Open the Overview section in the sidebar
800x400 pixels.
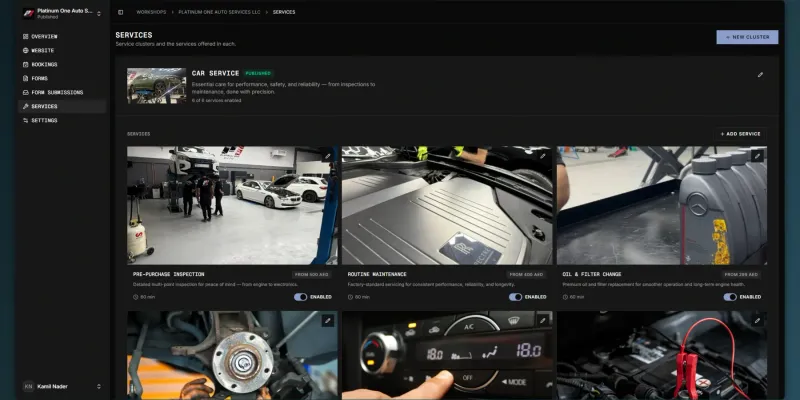coord(62,37)
